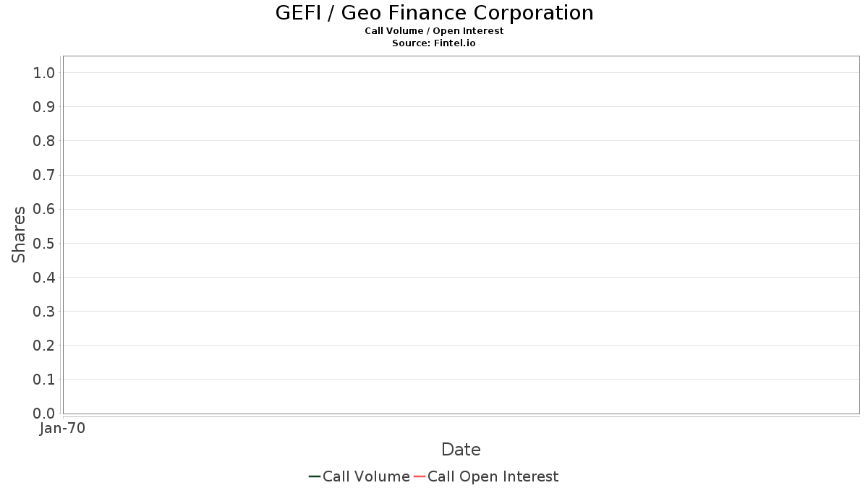Select the 0.8 y-axis tick label
The width and height of the screenshot is (868, 488).
point(44,141)
